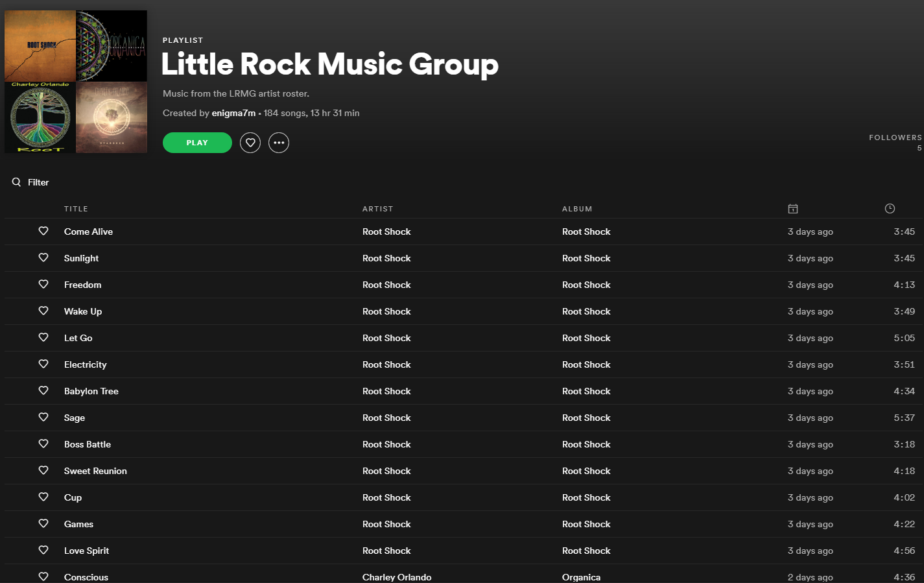Image resolution: width=924 pixels, height=583 pixels.
Task: Like the track Freedom
Action: (x=43, y=284)
